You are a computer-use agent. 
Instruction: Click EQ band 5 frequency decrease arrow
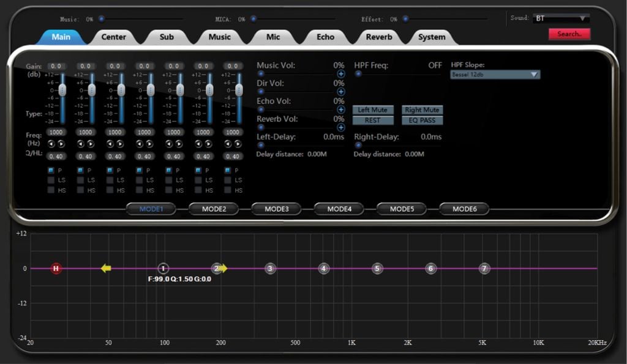[169, 144]
